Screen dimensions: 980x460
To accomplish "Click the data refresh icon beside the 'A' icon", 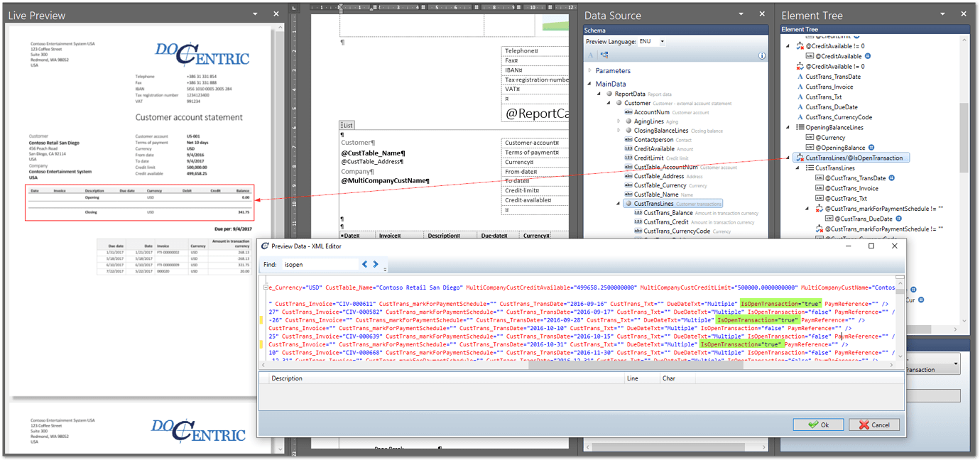I will pyautogui.click(x=604, y=55).
